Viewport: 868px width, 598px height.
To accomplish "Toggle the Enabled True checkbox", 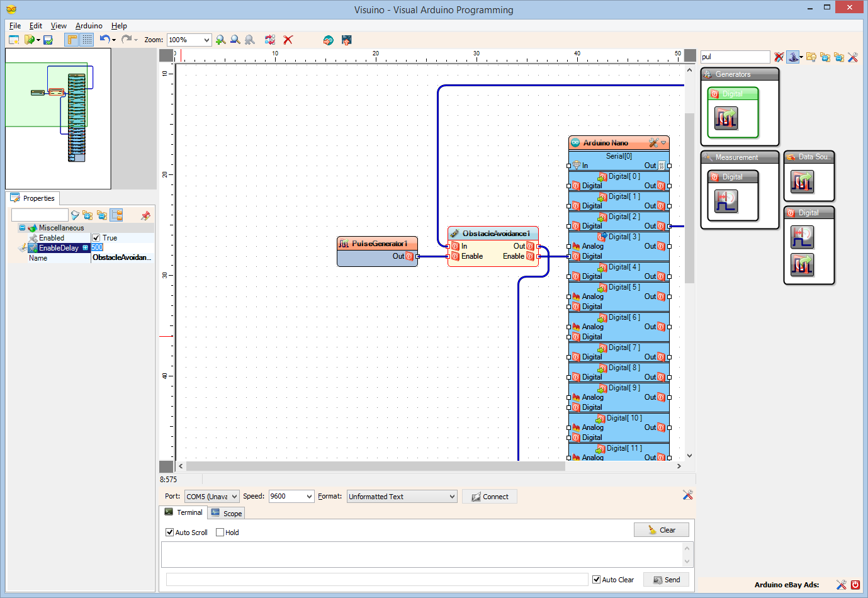I will tap(96, 238).
